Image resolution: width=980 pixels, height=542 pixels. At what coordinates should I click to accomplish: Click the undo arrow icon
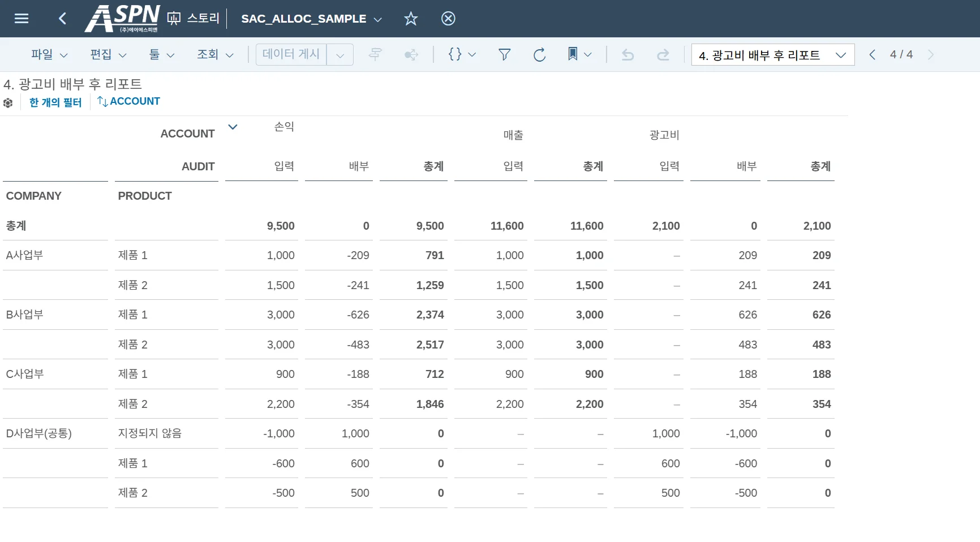(x=627, y=54)
